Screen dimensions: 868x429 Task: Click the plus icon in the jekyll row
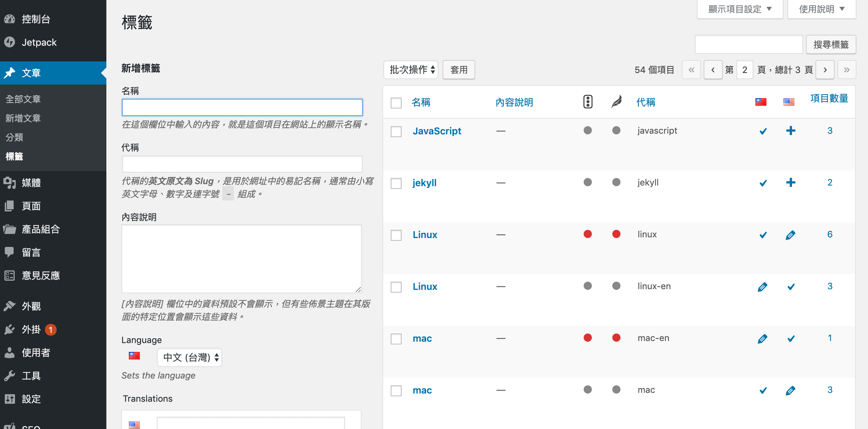point(791,183)
